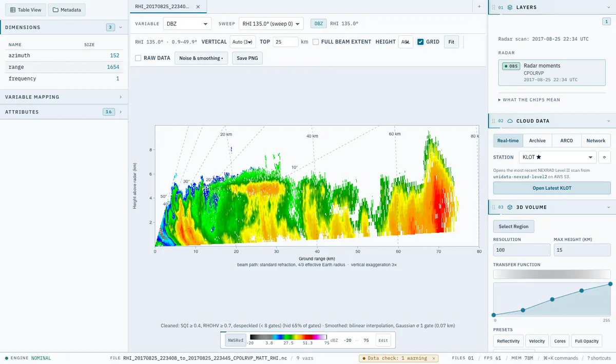
Task: Click the colorbar Edit button
Action: click(x=382, y=340)
